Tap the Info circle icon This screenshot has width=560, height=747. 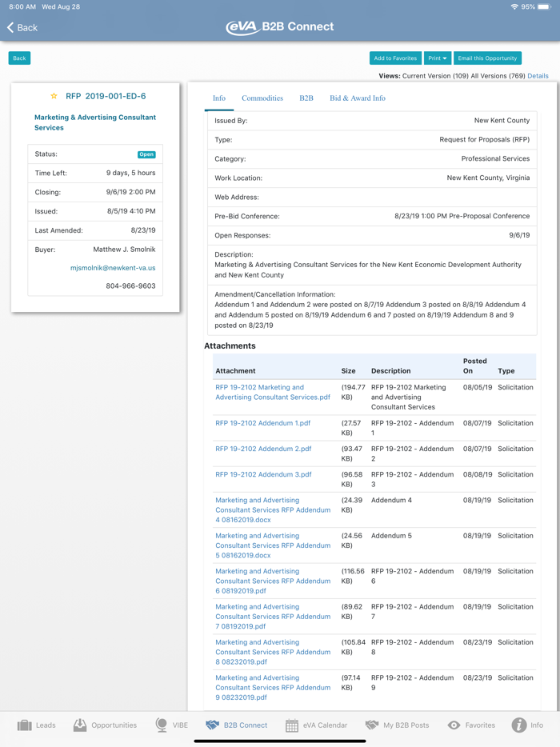519,725
